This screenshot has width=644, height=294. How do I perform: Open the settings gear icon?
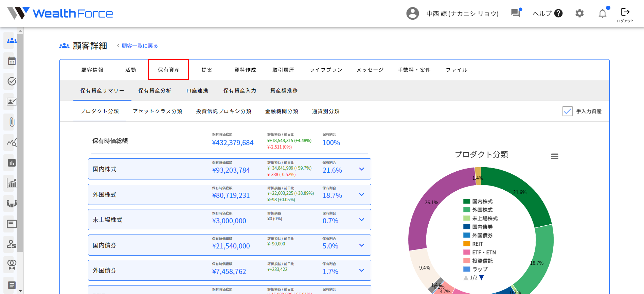click(x=579, y=13)
